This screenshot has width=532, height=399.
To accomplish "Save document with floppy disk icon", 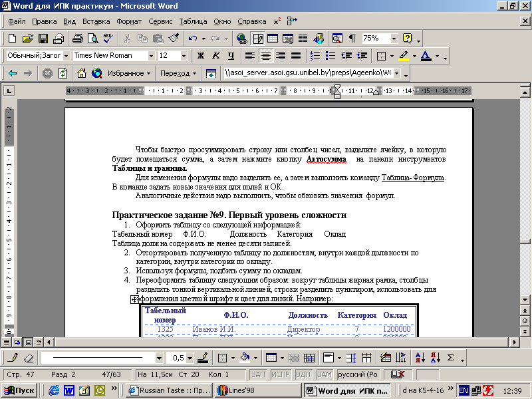I will click(43, 39).
